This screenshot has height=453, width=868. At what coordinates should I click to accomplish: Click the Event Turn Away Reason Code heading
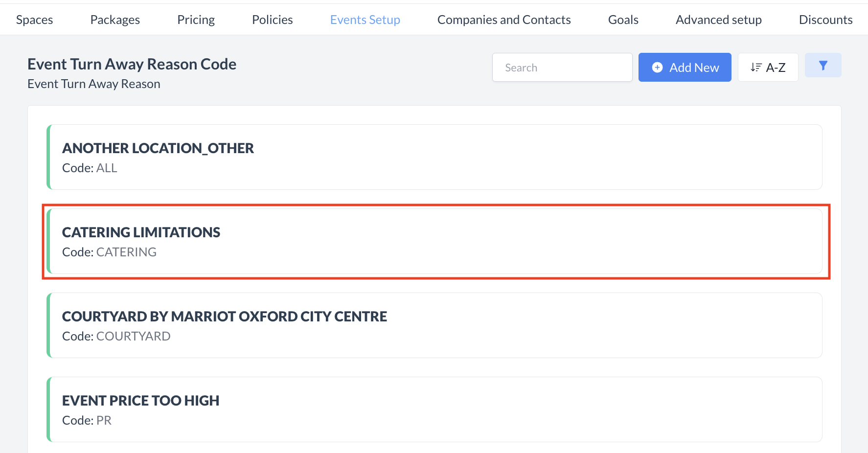[x=132, y=64]
